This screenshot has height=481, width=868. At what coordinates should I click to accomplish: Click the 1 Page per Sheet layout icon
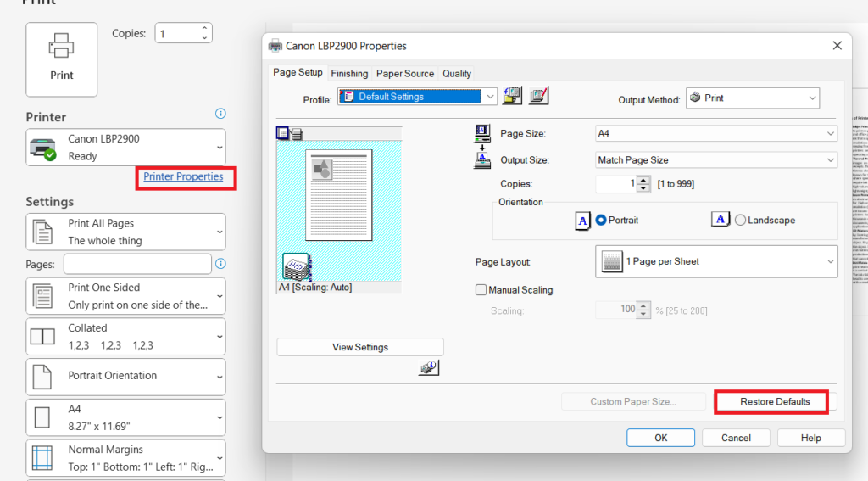coord(612,261)
